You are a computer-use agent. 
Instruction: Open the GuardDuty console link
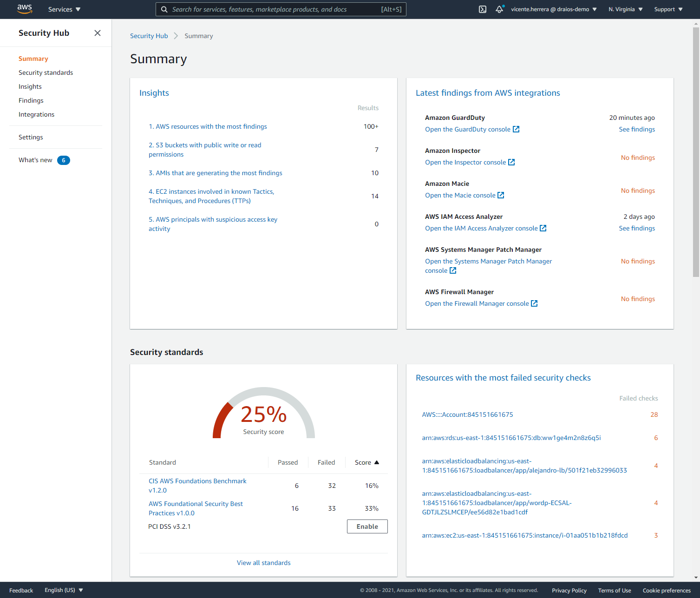point(468,129)
